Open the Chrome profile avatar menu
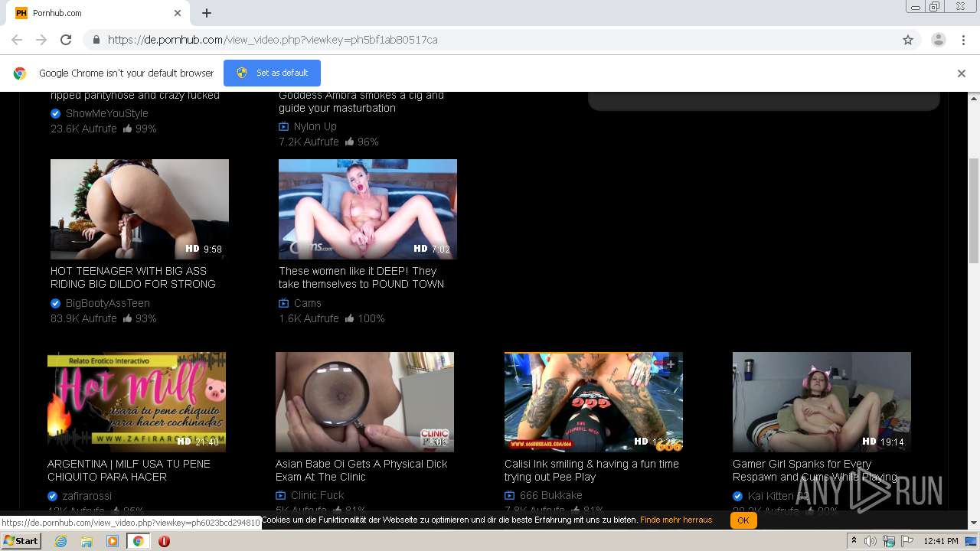Image resolution: width=980 pixels, height=551 pixels. [938, 40]
